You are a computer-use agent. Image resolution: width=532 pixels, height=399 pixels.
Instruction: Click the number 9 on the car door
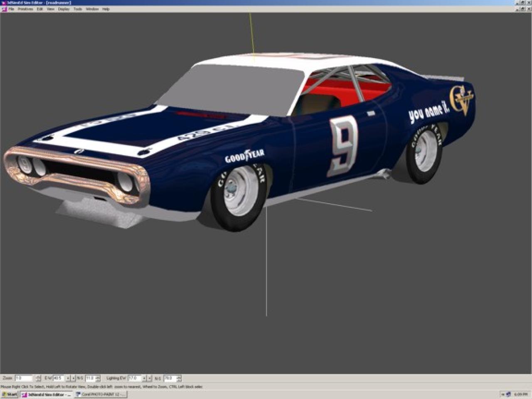pyautogui.click(x=343, y=145)
